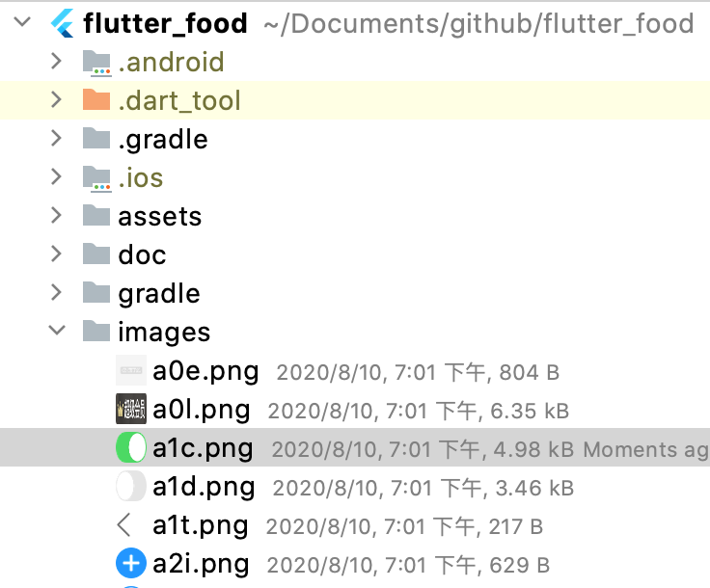Select the doc folder
The height and width of the screenshot is (588, 710).
tap(142, 254)
